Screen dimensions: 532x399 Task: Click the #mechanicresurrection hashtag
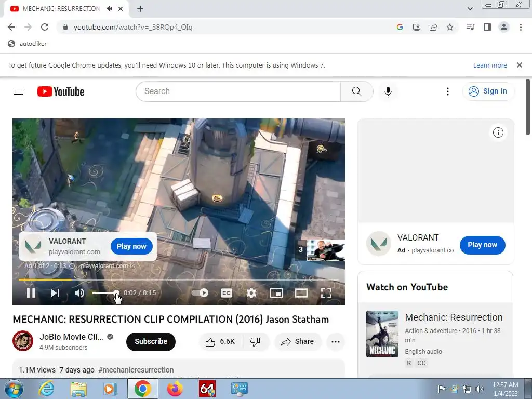pos(136,370)
